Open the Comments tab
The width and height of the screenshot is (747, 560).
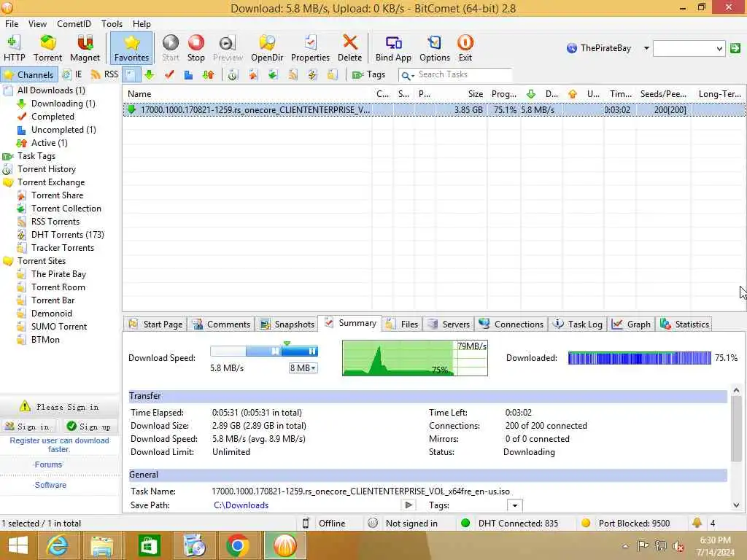pos(221,324)
